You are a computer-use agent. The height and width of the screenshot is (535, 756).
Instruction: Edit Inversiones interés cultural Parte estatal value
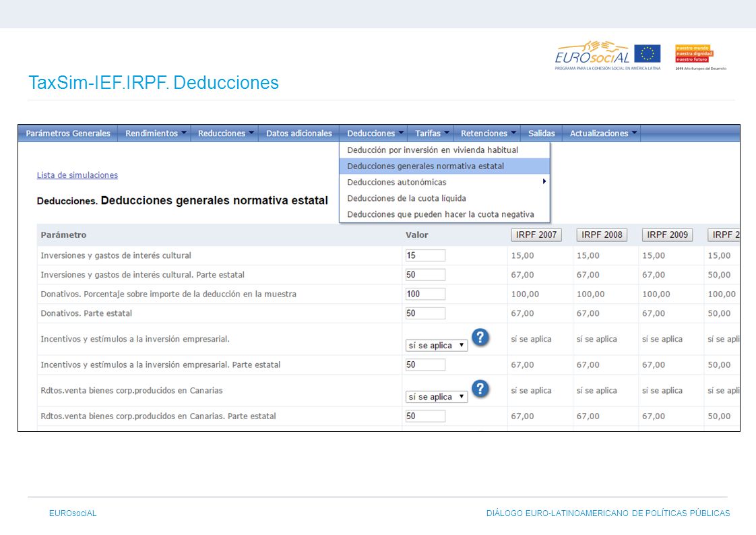click(425, 275)
